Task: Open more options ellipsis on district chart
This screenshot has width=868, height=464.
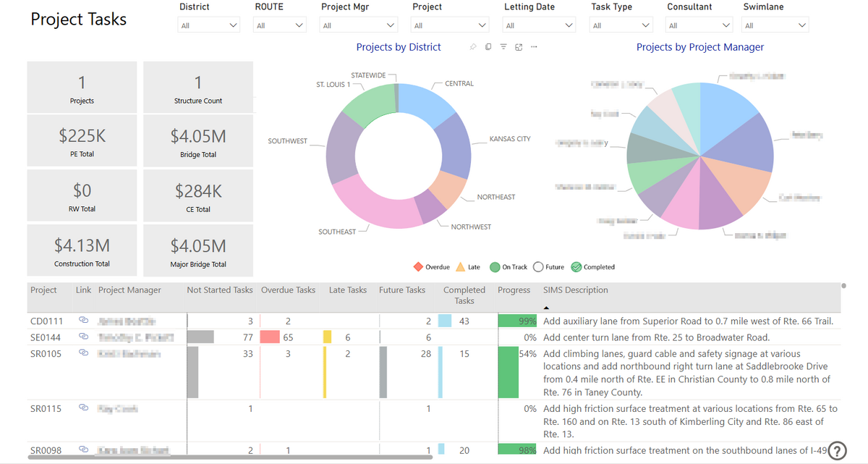Action: [534, 47]
